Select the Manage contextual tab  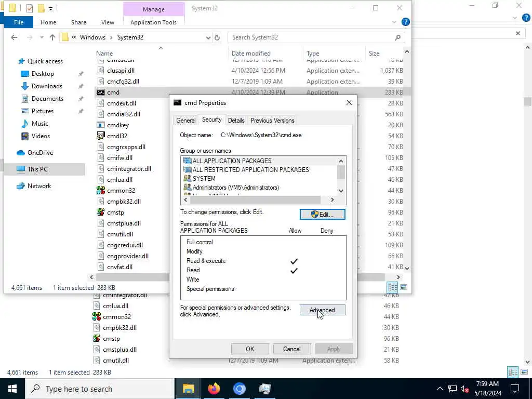tap(154, 9)
